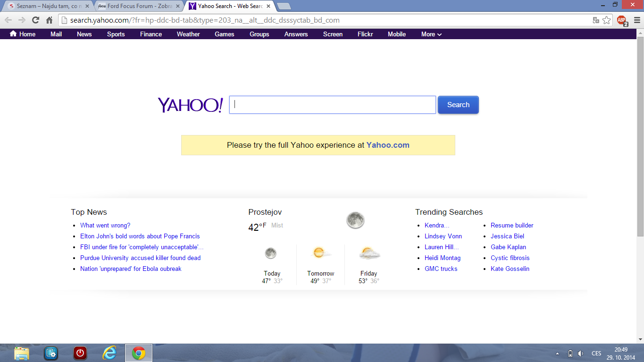
Task: Open the Elton John news headline
Action: (140, 236)
